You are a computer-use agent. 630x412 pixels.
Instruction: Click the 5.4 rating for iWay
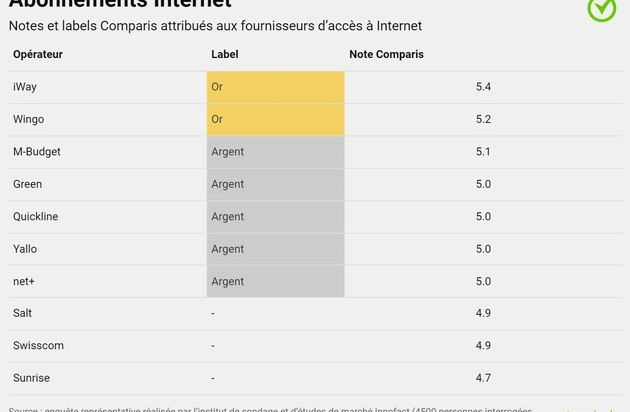[x=483, y=87]
